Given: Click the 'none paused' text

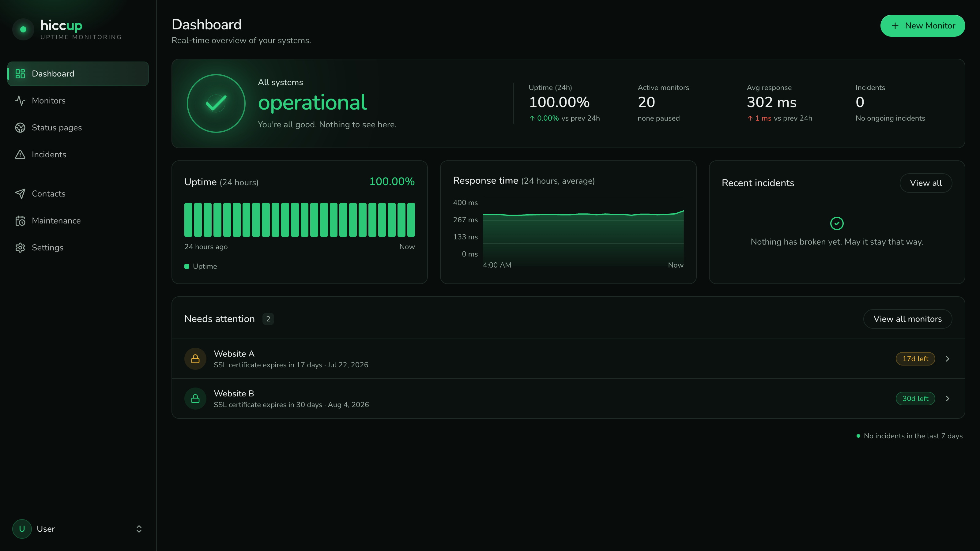Looking at the screenshot, I should coord(658,118).
